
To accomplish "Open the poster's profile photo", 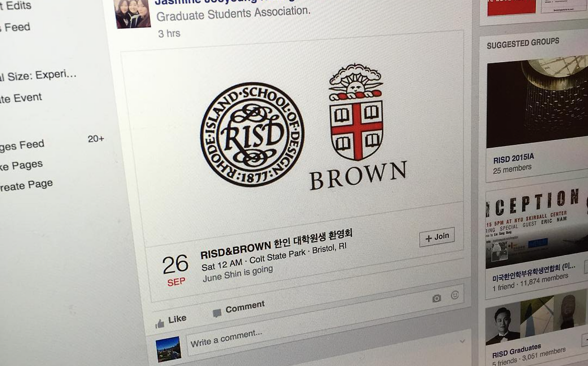I will [132, 14].
